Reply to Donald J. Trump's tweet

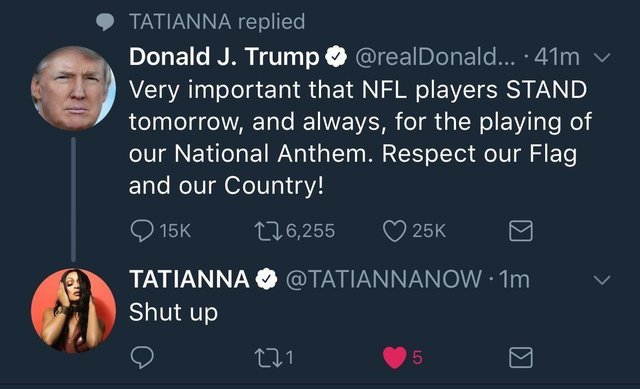tap(142, 231)
